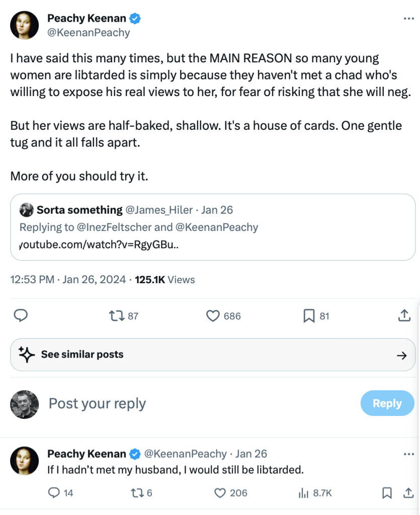Like the reply with 206 likes
The width and height of the screenshot is (420, 515).
tap(220, 493)
